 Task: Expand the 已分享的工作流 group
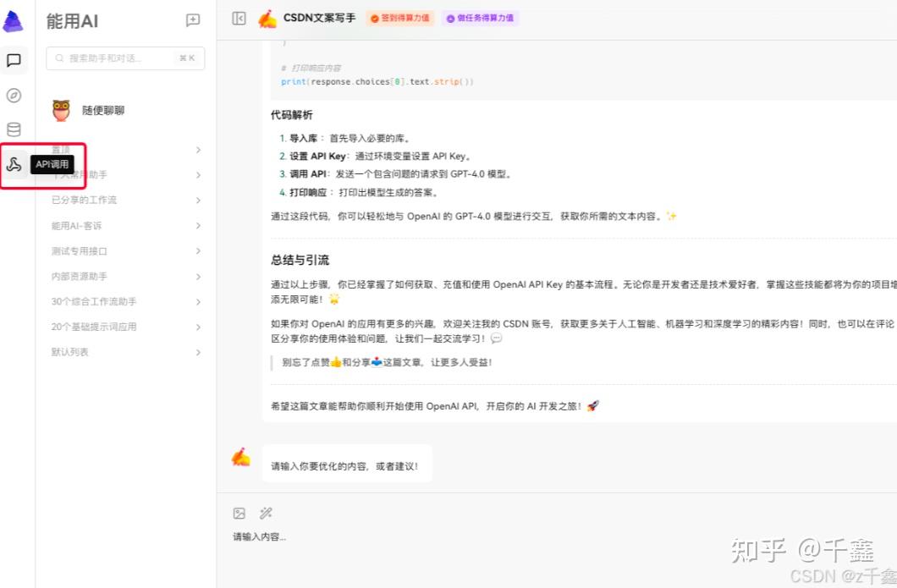tap(126, 201)
